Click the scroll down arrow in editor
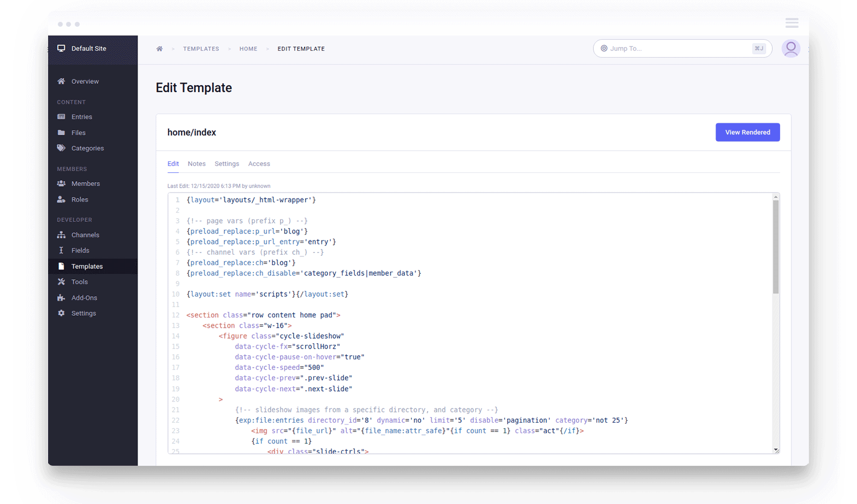 pyautogui.click(x=776, y=450)
